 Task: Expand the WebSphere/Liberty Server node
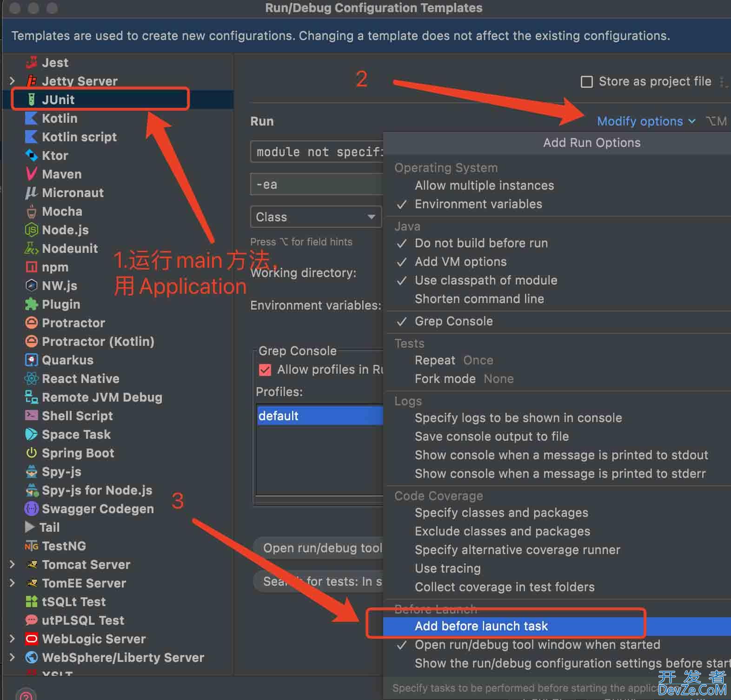13,657
